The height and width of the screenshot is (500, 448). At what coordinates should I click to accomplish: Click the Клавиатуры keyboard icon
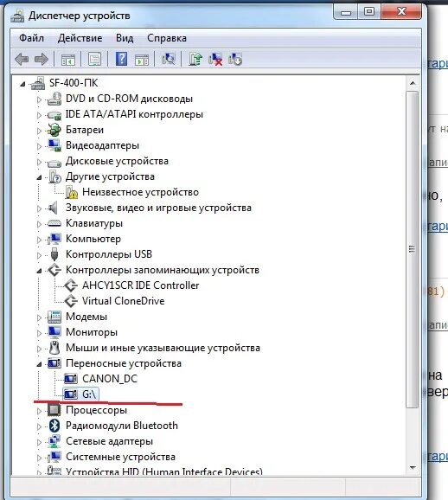click(54, 223)
